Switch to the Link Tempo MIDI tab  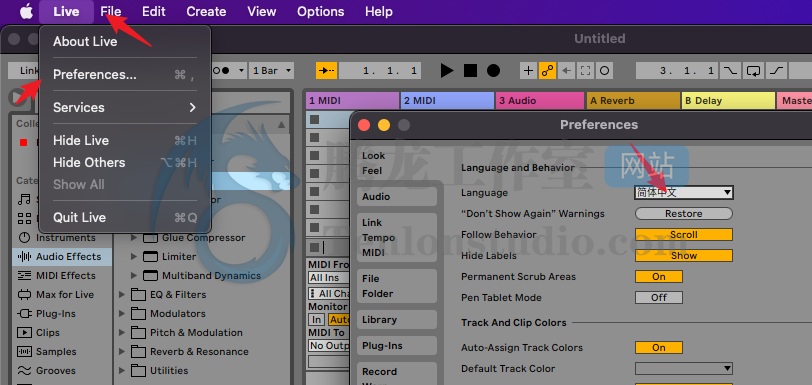tap(397, 238)
